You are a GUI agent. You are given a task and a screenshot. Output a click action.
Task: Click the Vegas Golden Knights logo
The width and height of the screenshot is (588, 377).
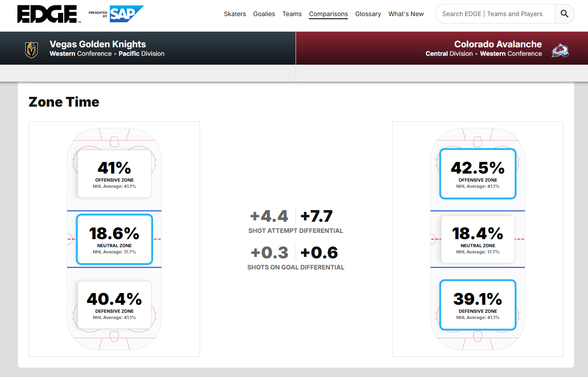[x=31, y=50]
